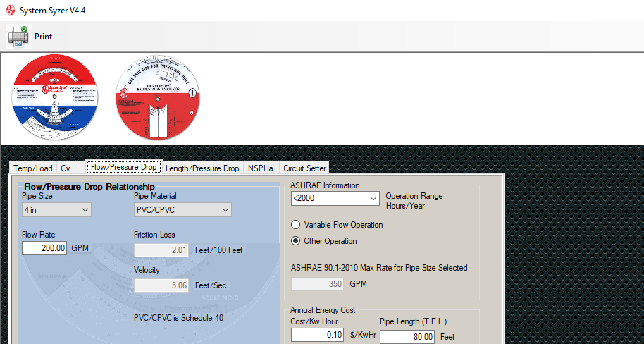Click the ASHRAE max rate field 350
644x344 pixels.
(318, 283)
